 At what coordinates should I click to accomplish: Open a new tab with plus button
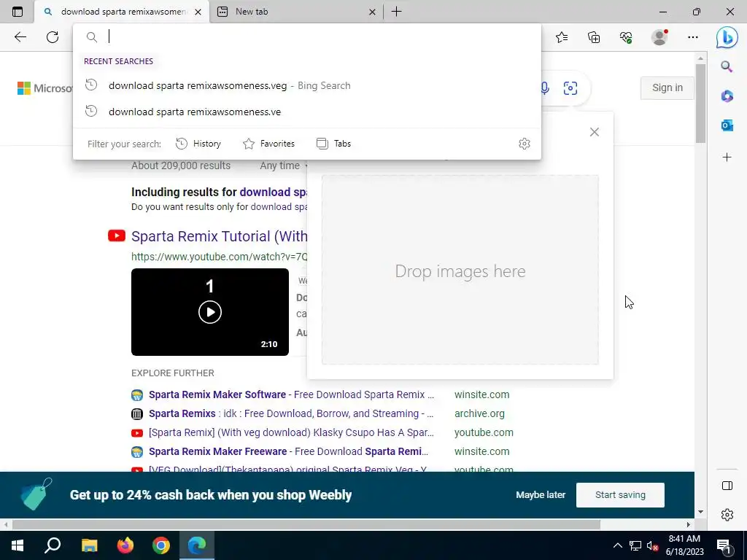click(396, 12)
